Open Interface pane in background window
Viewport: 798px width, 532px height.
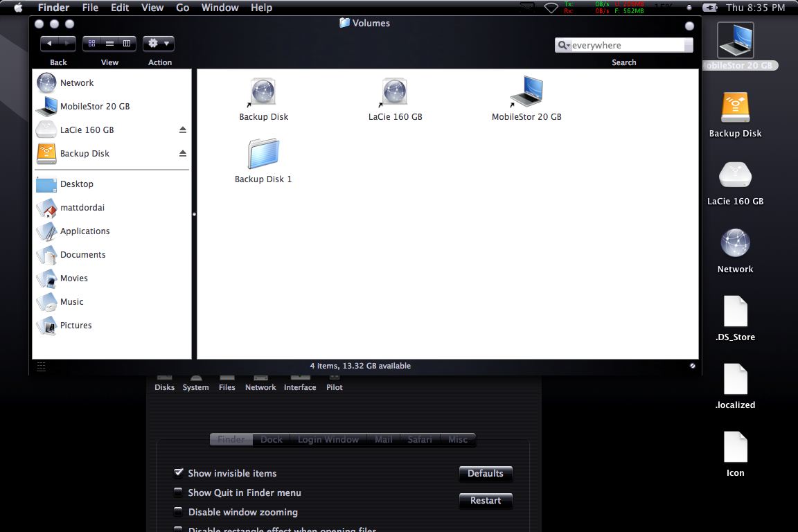click(300, 384)
